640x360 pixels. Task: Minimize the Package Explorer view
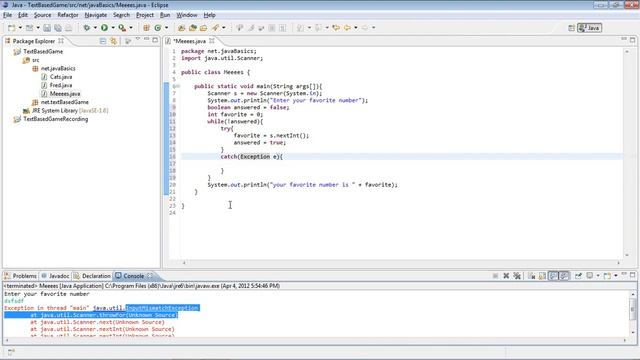tap(147, 40)
